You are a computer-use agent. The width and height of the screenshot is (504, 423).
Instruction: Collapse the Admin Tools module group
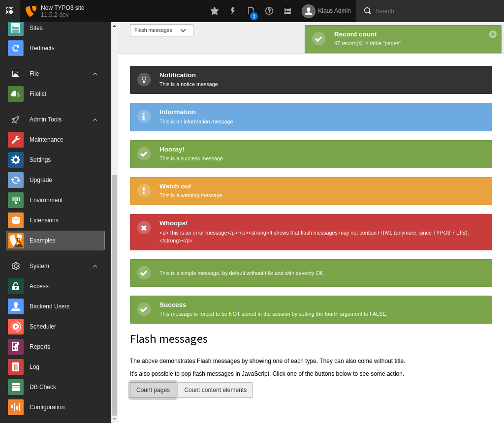95,120
